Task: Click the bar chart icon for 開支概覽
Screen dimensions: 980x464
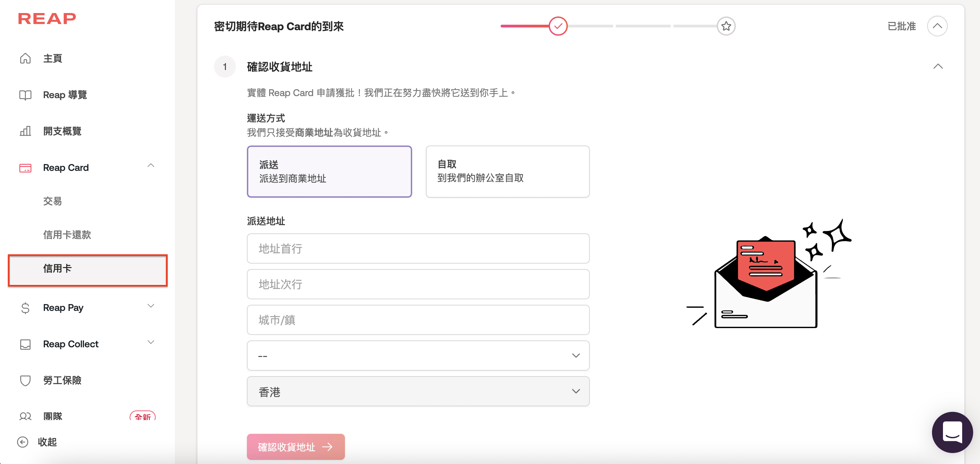Action: pos(25,131)
